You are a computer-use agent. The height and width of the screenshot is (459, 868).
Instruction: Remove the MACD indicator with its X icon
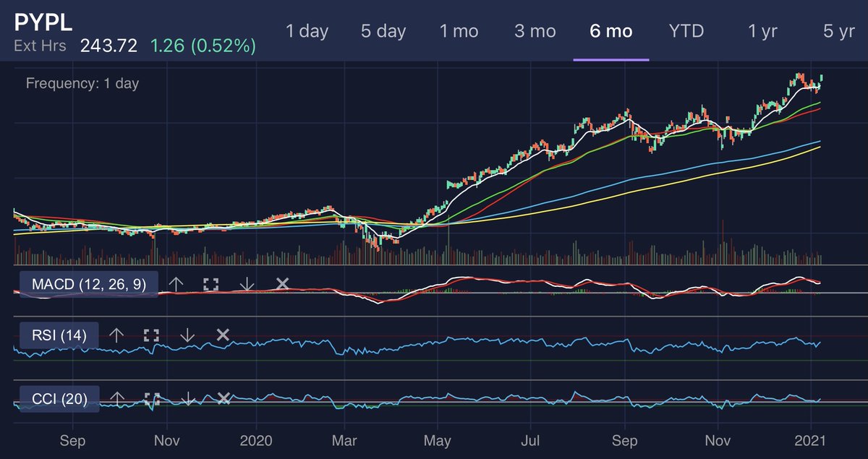click(x=283, y=284)
